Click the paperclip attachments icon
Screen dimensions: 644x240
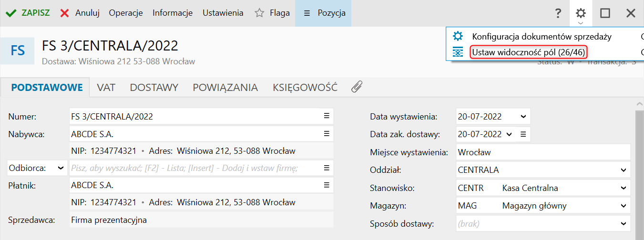click(x=357, y=87)
